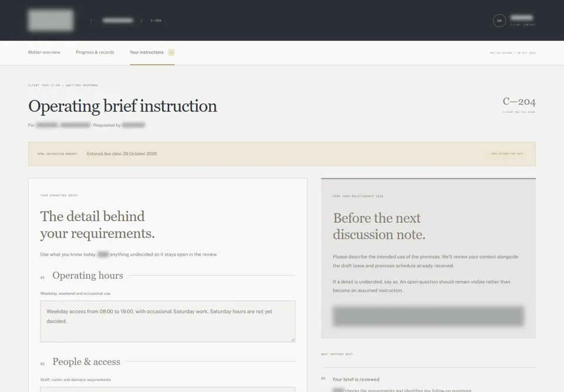
Task: Click the C-204 breadcrumb in the header
Action: click(x=156, y=21)
